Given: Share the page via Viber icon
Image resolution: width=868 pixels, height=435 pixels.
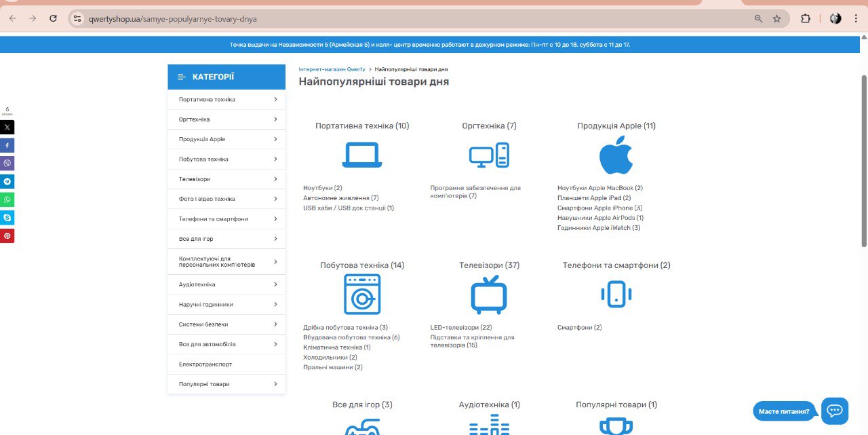Looking at the screenshot, I should click(7, 163).
